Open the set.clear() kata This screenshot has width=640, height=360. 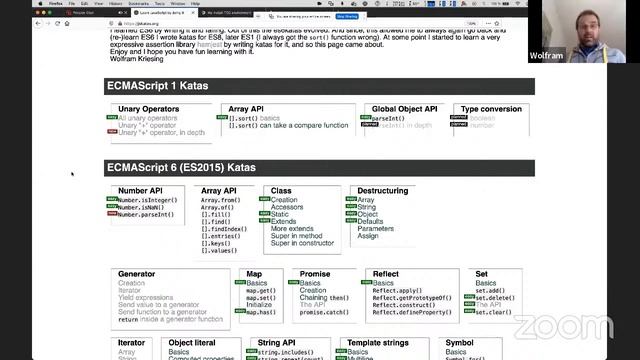493,312
